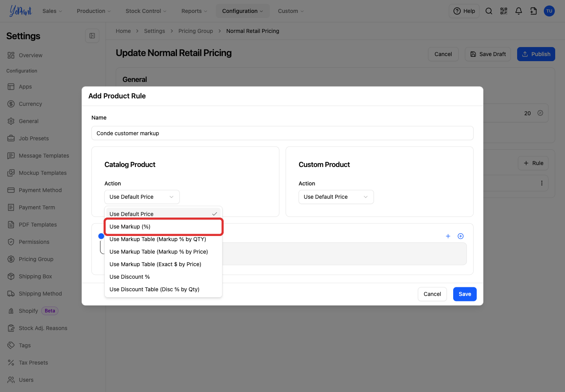Expand Catalog Product Action dropdown
The image size is (565, 392).
click(142, 197)
